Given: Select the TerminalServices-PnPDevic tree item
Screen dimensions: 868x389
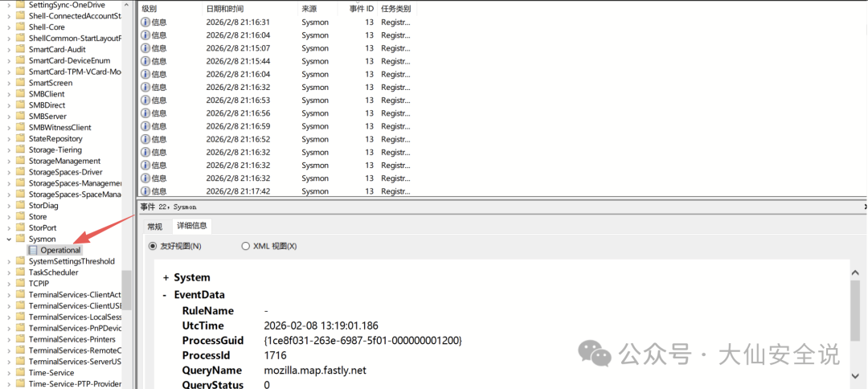Looking at the screenshot, I should click(x=75, y=328).
